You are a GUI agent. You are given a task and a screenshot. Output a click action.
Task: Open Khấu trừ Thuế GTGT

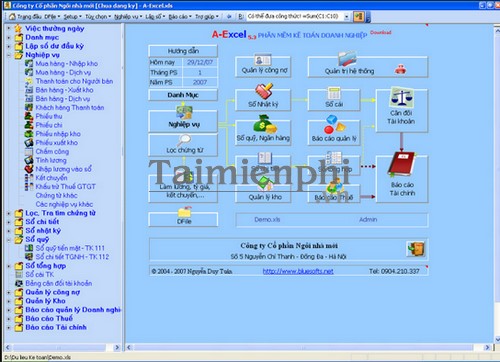click(x=65, y=186)
